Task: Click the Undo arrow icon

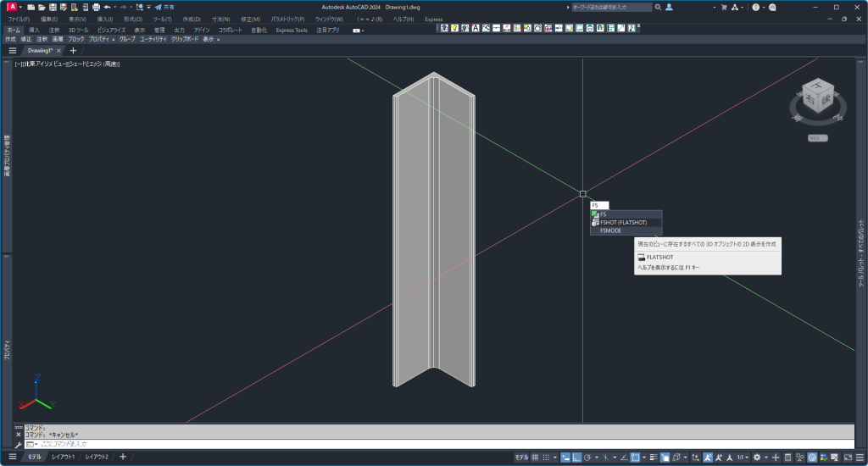Action: pos(108,7)
